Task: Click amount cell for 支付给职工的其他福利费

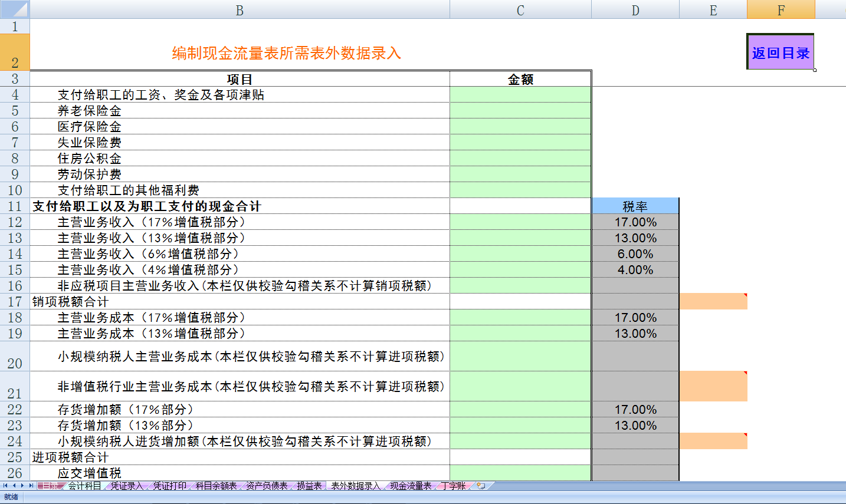Action: coord(520,190)
